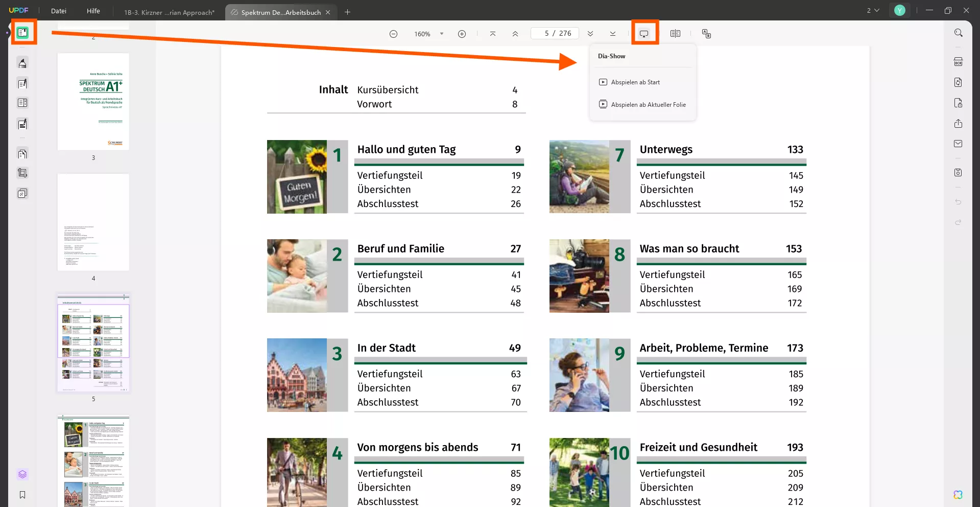Viewport: 980px width, 507px height.
Task: Share this file via the share icon
Action: coord(959,124)
